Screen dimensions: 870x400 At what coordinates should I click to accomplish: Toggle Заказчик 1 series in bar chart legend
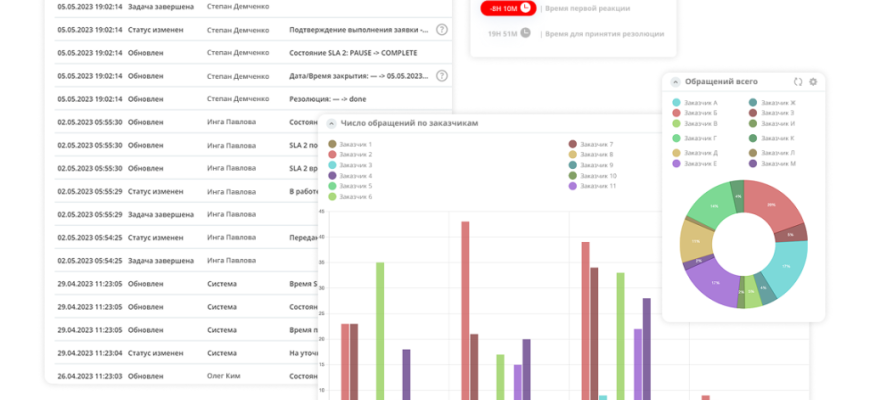tap(332, 144)
